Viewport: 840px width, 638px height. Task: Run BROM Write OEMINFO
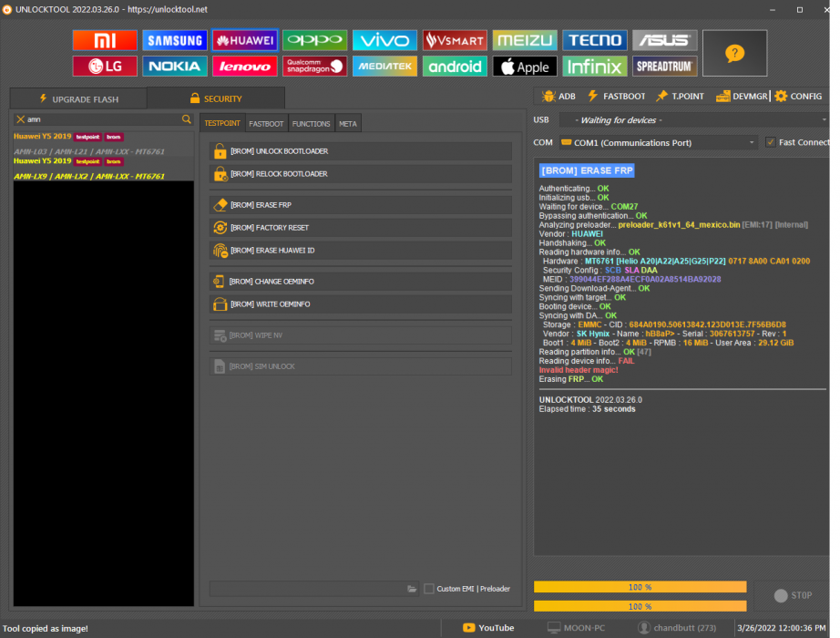tap(361, 304)
